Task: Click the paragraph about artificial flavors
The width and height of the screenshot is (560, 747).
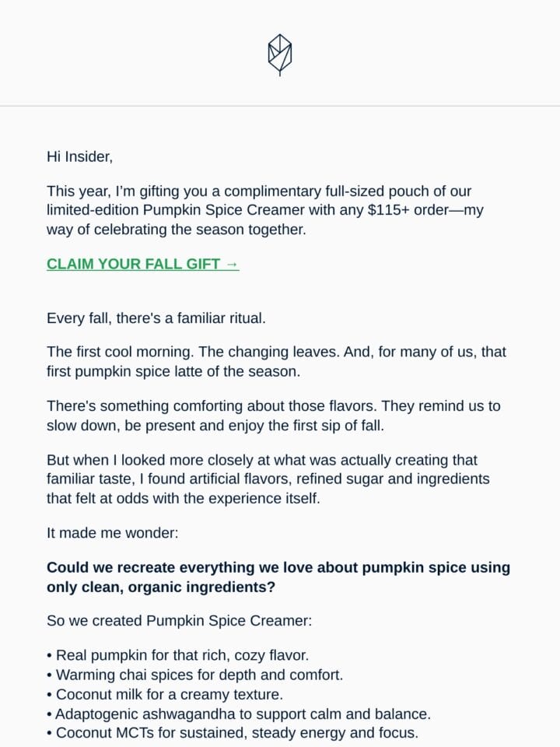Action: (268, 479)
